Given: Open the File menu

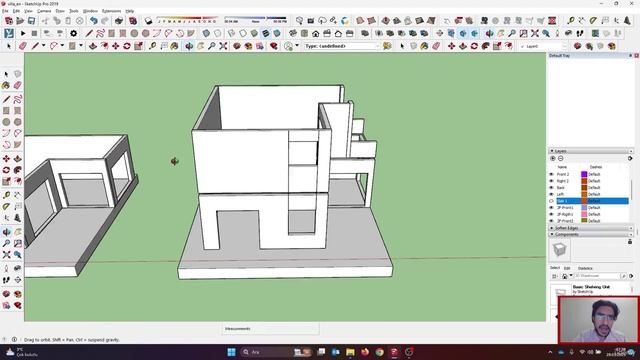Looking at the screenshot, I should point(5,11).
